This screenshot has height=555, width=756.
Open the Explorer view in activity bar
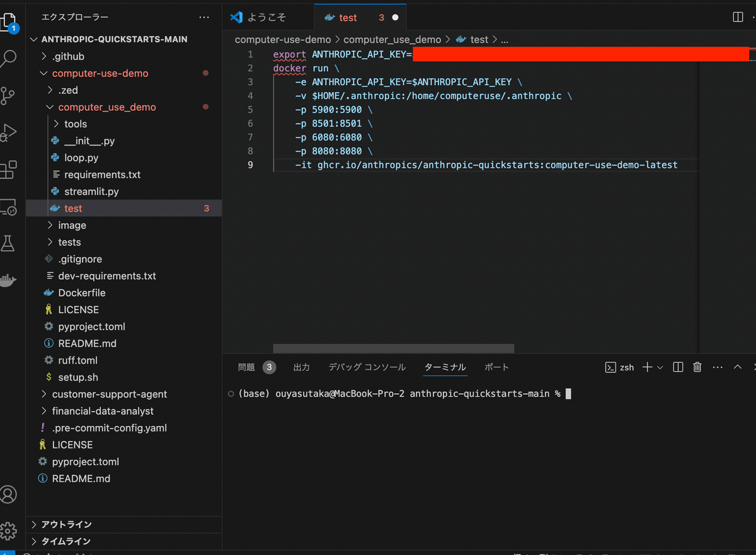click(x=9, y=23)
